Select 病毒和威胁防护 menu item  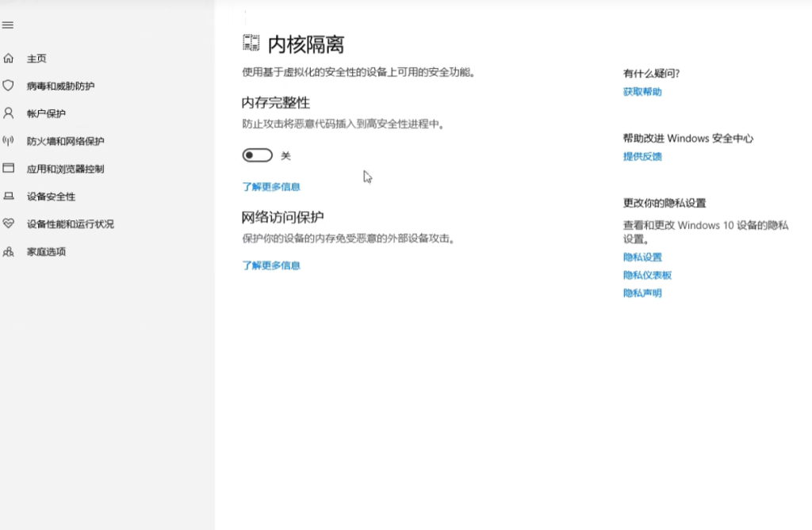[x=60, y=86]
